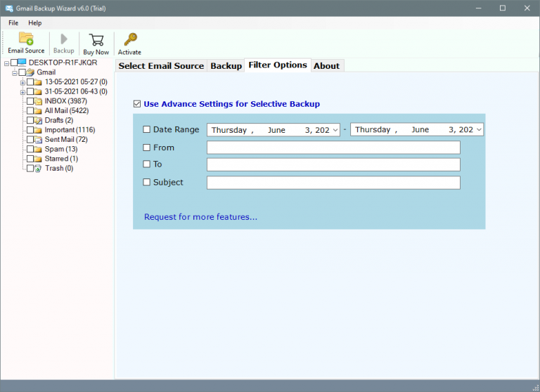540x392 pixels.
Task: Click the Sent Mail folder icon
Action: [38, 140]
